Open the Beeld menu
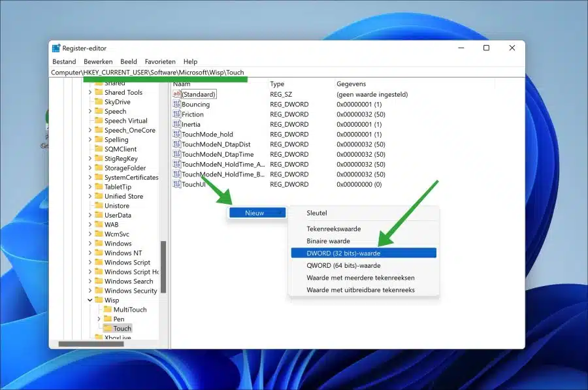 coord(129,61)
